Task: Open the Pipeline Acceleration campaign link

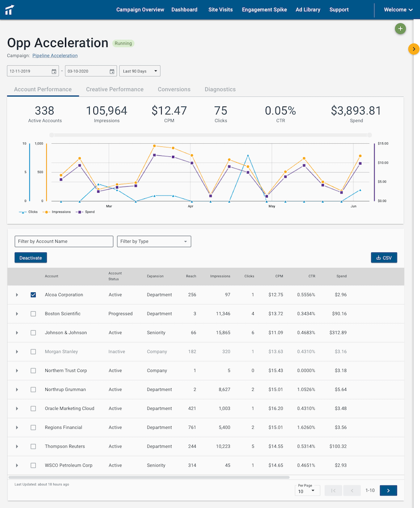Action: (x=55, y=56)
